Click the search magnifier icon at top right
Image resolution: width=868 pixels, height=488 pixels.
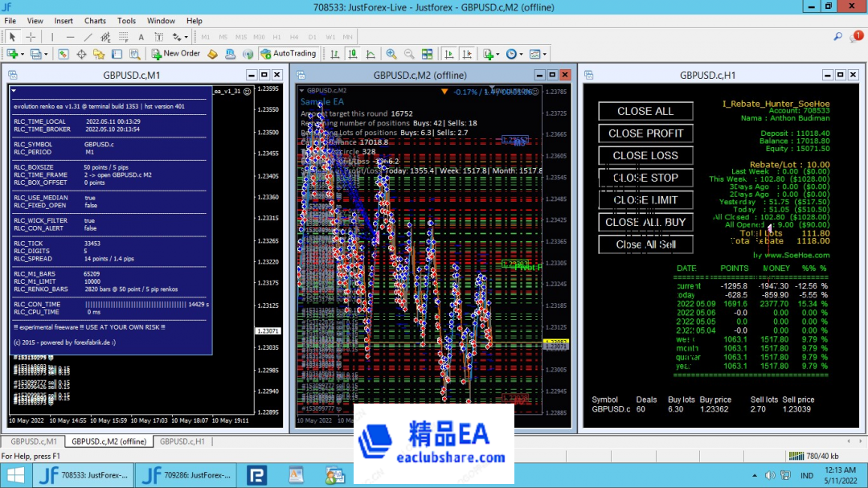click(x=837, y=37)
